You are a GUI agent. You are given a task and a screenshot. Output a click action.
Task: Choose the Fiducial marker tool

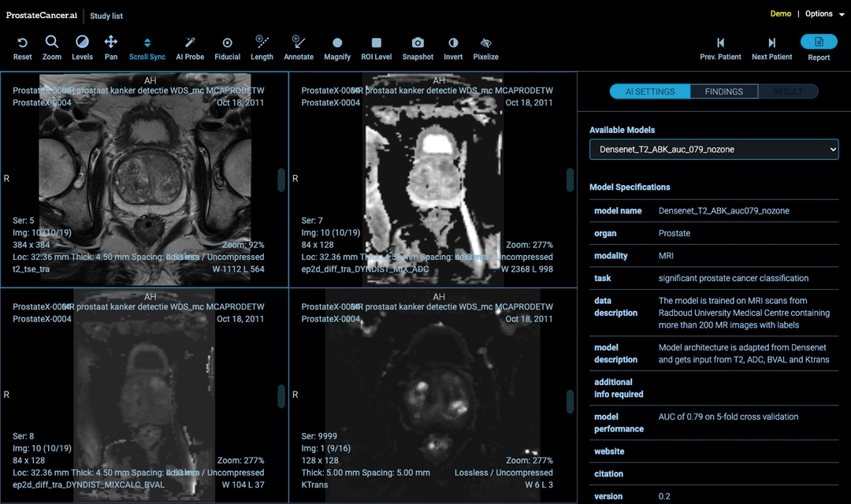point(228,43)
